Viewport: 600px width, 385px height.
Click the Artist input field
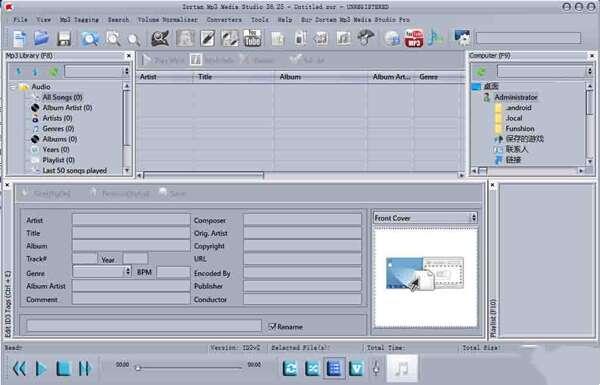(131, 220)
